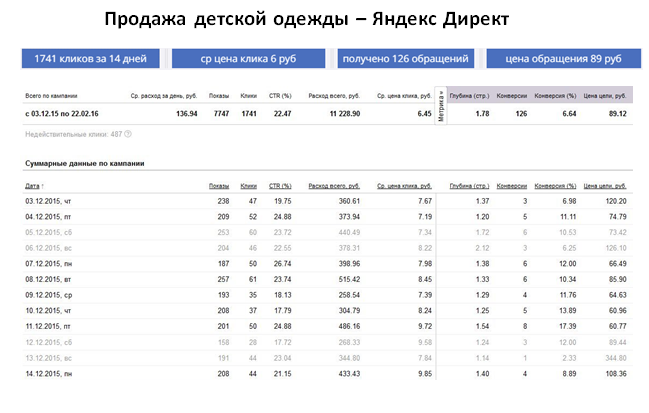Select the row date 10.12.2015, чт

tap(48, 311)
